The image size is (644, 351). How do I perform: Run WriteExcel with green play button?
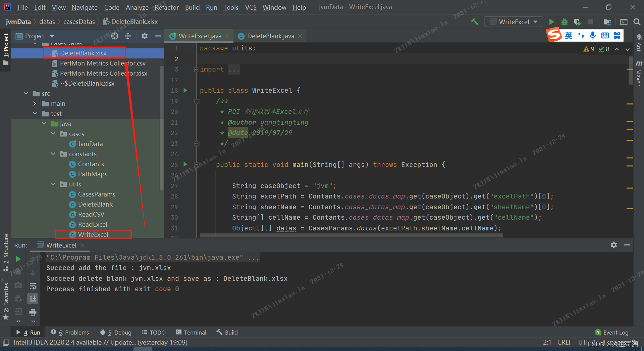pyautogui.click(x=551, y=22)
